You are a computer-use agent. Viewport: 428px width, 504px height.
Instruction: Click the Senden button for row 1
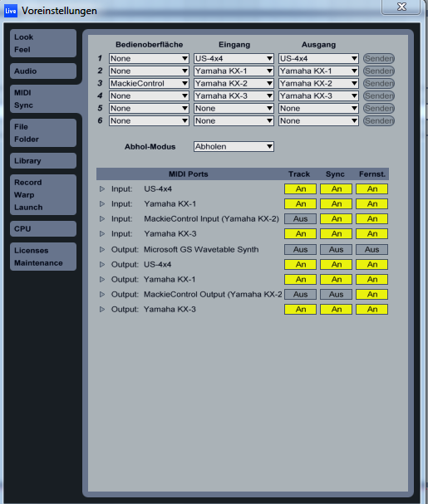point(379,58)
